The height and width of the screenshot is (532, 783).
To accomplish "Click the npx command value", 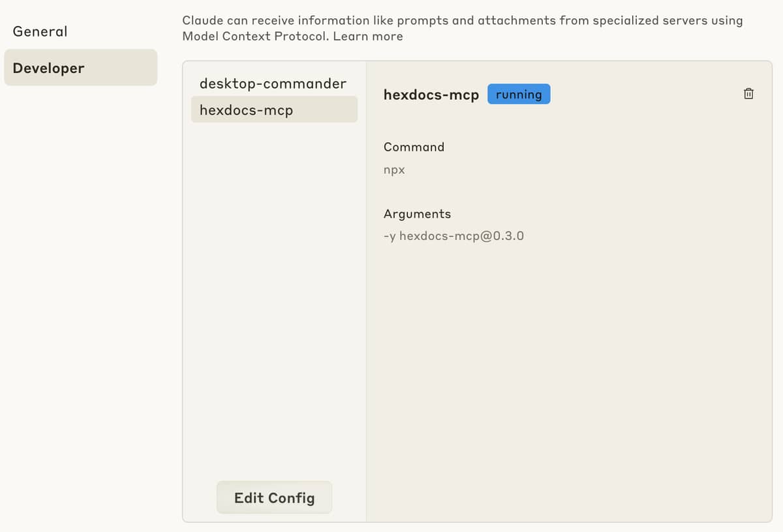I will [394, 170].
